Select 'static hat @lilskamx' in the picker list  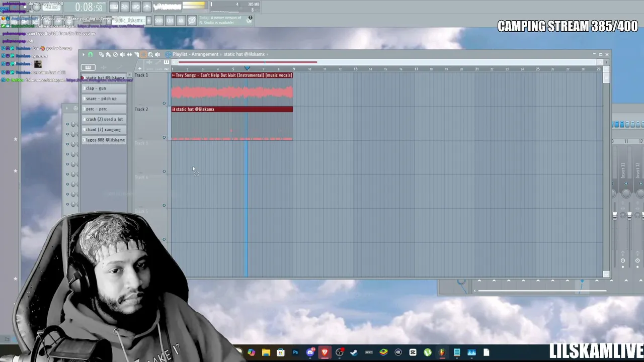104,78
